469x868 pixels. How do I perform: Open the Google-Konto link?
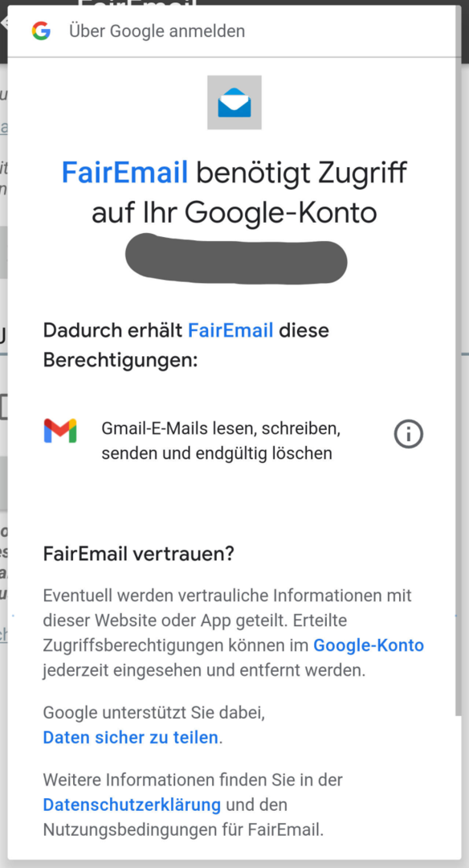pyautogui.click(x=369, y=645)
